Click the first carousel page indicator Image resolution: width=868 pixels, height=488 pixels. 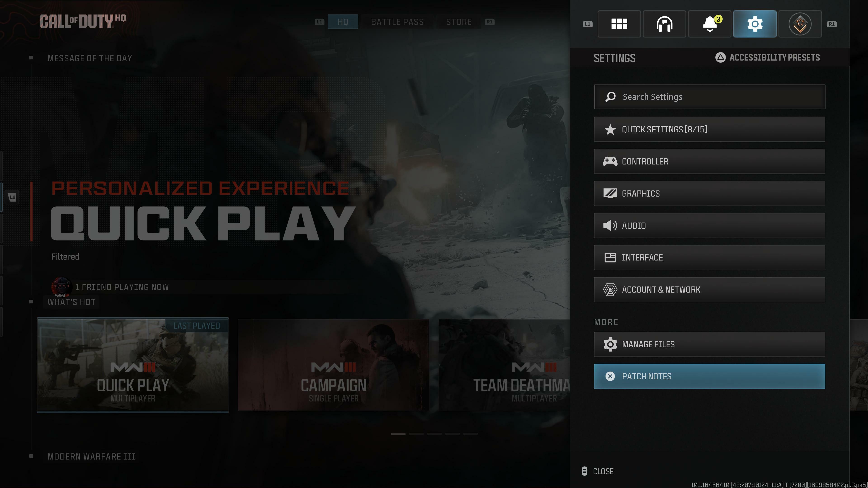click(x=398, y=434)
